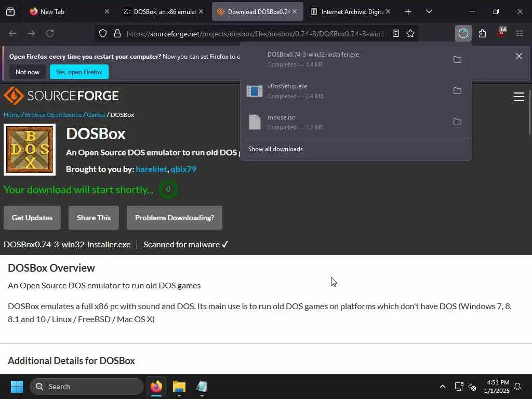This screenshot has width=532, height=399.
Task: Expand the list all tabs dropdown
Action: tap(429, 11)
